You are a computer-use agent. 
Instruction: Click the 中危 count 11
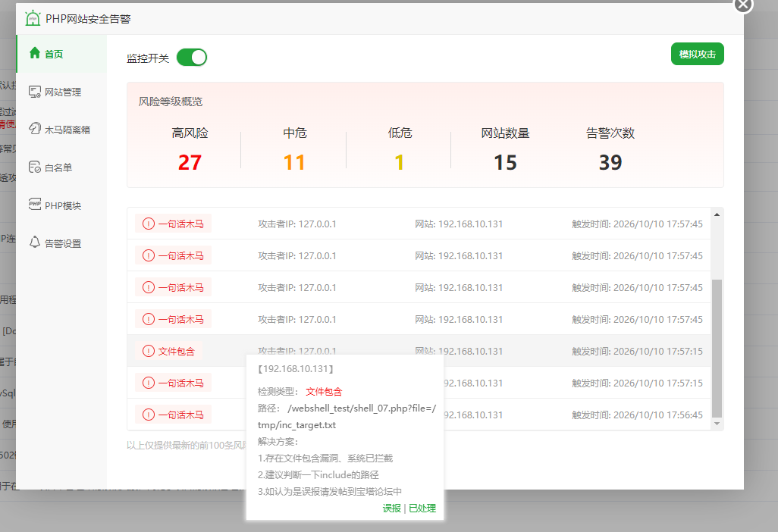pyautogui.click(x=294, y=163)
